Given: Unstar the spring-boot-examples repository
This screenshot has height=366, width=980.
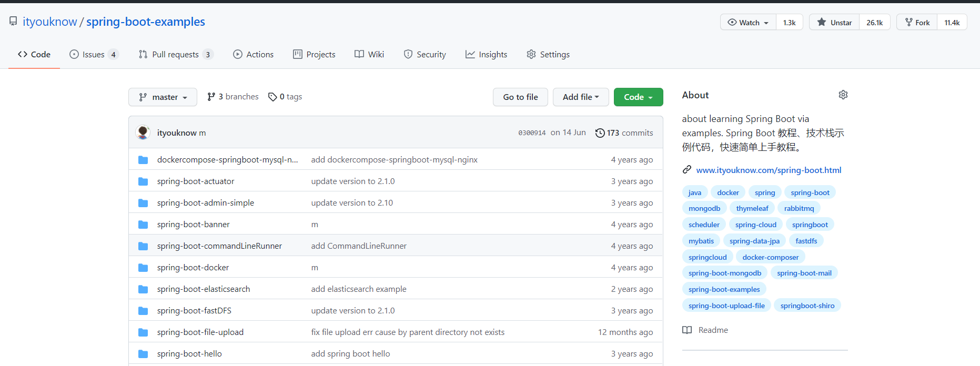Looking at the screenshot, I should pos(834,23).
